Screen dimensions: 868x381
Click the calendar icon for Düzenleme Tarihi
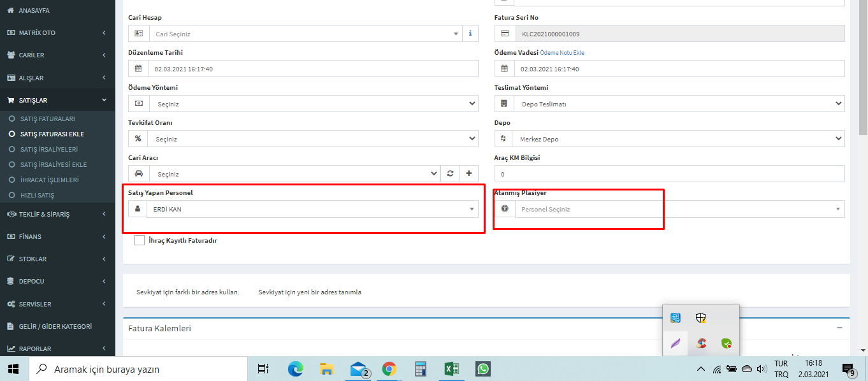pyautogui.click(x=138, y=69)
